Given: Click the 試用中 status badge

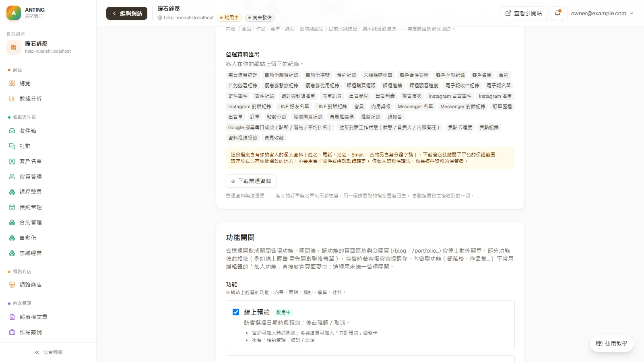Looking at the screenshot, I should pyautogui.click(x=229, y=18).
